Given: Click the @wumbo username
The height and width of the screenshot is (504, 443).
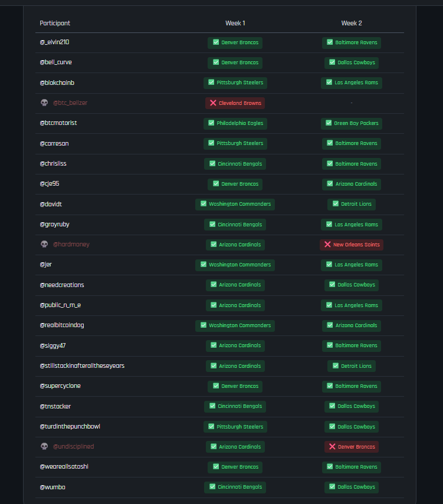Looking at the screenshot, I should click(52, 487).
